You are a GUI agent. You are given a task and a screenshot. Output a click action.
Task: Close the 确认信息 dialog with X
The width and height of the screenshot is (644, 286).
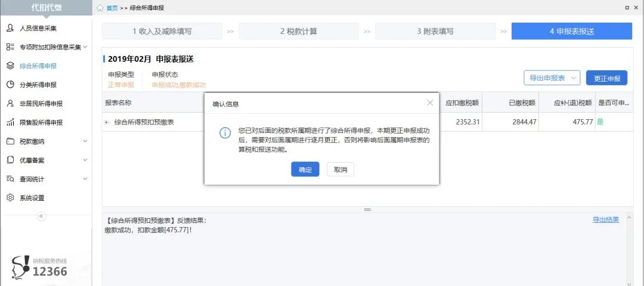click(430, 103)
